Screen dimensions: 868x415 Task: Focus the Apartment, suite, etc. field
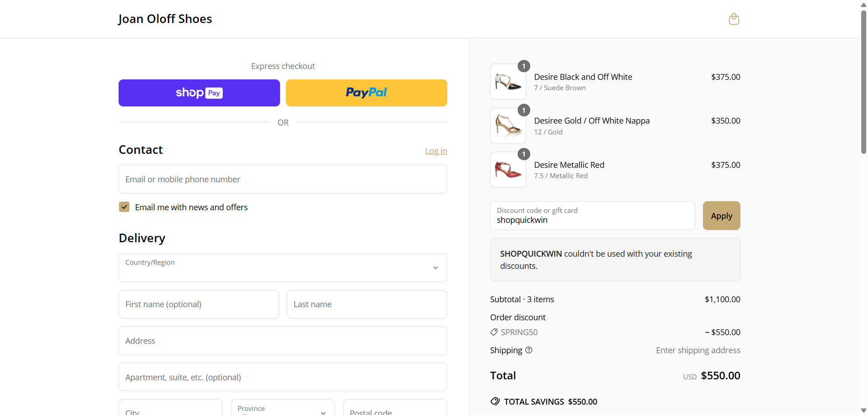click(x=283, y=377)
